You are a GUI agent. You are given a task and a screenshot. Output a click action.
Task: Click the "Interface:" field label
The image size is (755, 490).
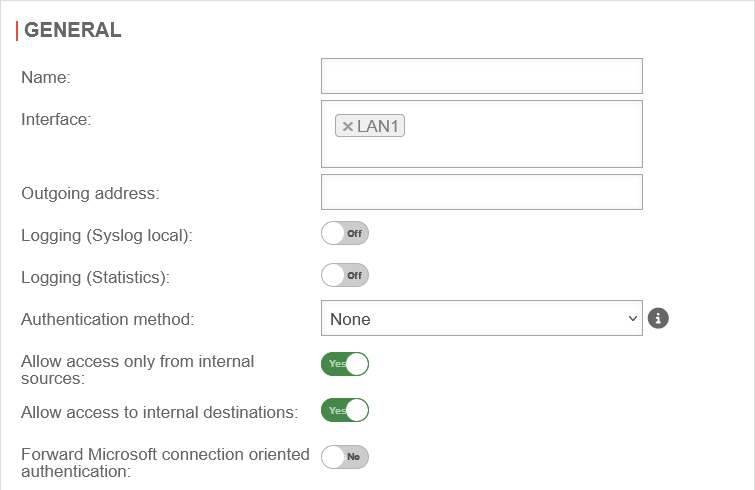[x=56, y=120]
